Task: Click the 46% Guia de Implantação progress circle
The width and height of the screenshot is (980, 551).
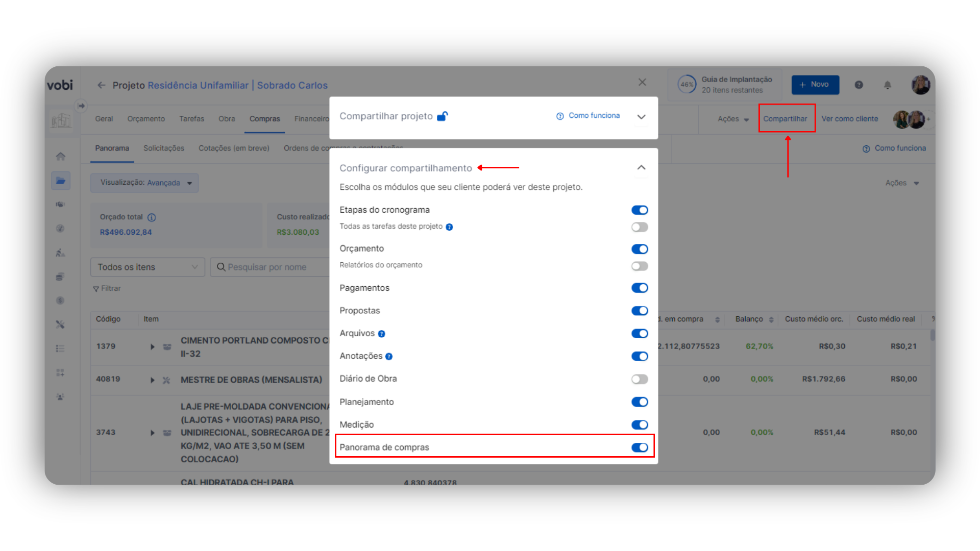Action: pos(687,85)
